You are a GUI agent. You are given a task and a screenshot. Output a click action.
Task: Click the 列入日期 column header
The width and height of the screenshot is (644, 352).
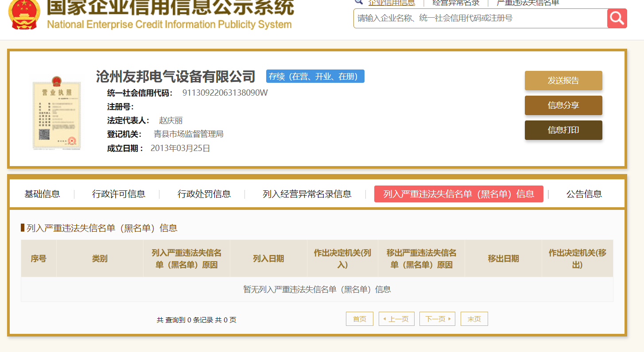pyautogui.click(x=268, y=259)
